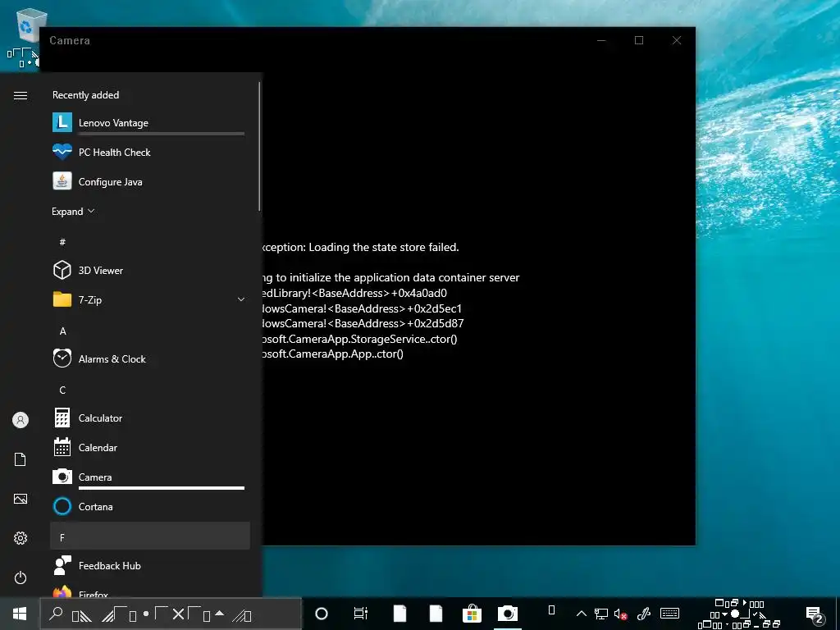Launch 3D Viewer app

coord(150,271)
